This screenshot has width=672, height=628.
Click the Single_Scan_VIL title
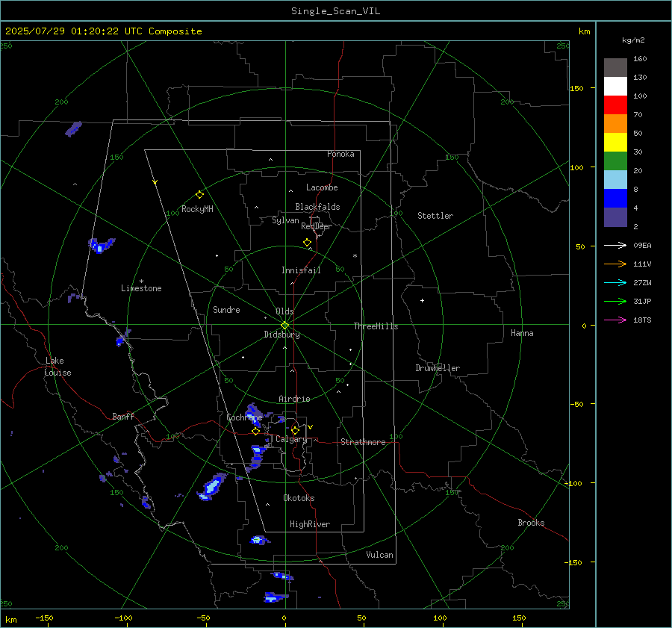[x=335, y=11]
